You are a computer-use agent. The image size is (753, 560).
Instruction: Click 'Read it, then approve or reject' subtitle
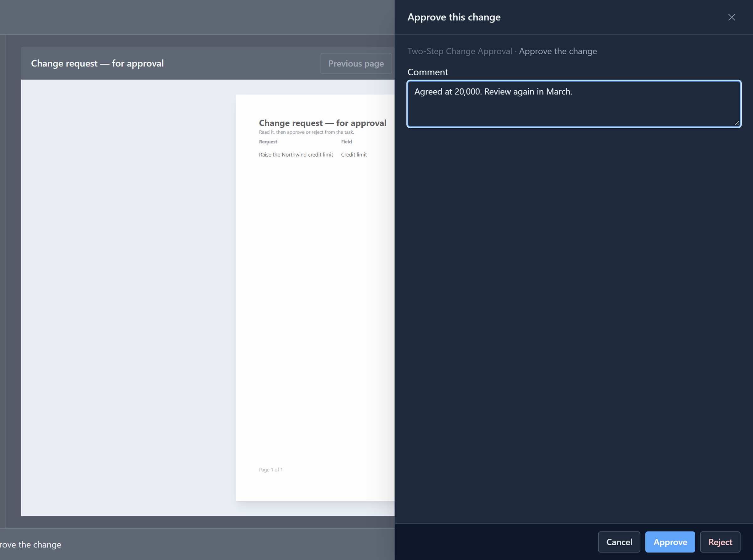[306, 132]
